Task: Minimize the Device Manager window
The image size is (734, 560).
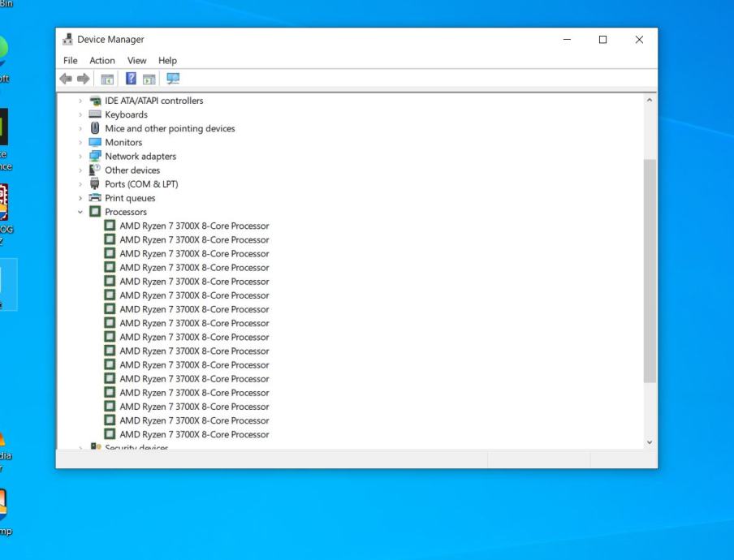Action: pyautogui.click(x=567, y=39)
